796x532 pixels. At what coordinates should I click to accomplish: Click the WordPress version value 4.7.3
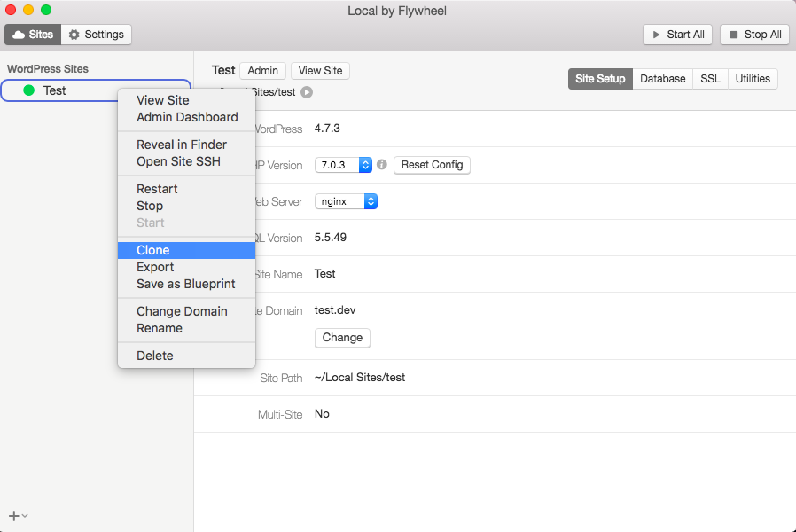click(327, 128)
